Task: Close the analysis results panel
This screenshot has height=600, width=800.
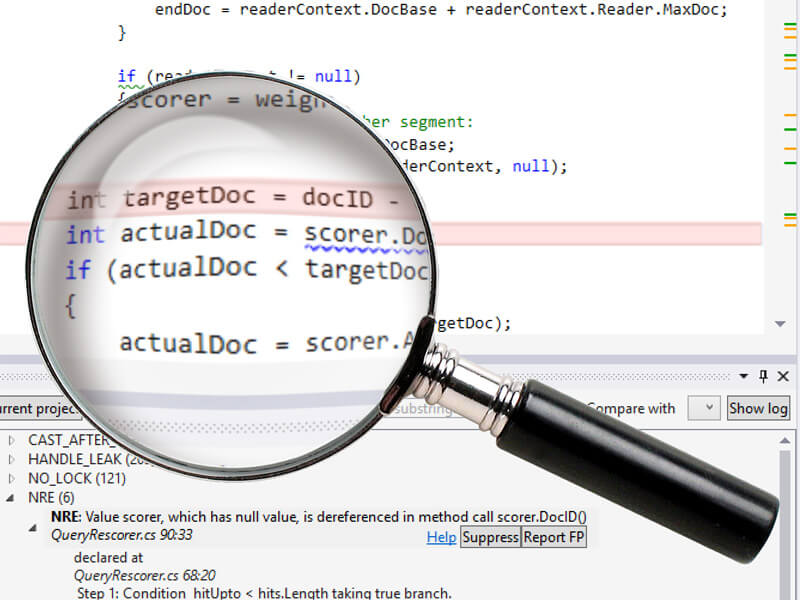Action: [783, 376]
